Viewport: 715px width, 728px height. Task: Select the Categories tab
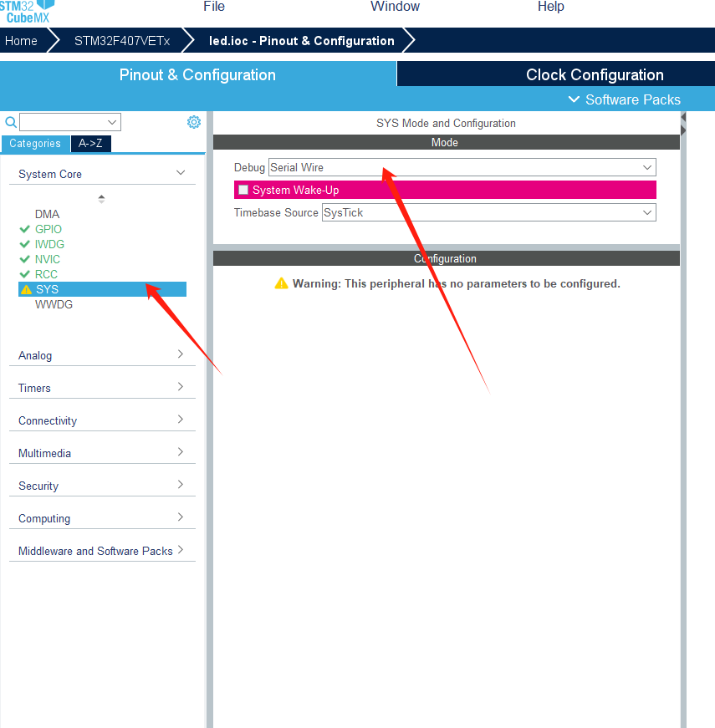35,144
